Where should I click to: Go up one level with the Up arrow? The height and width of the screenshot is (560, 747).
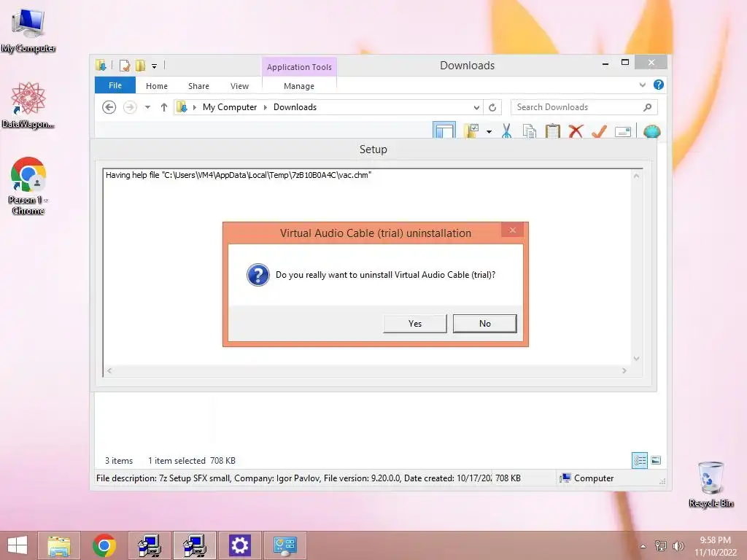coord(164,107)
